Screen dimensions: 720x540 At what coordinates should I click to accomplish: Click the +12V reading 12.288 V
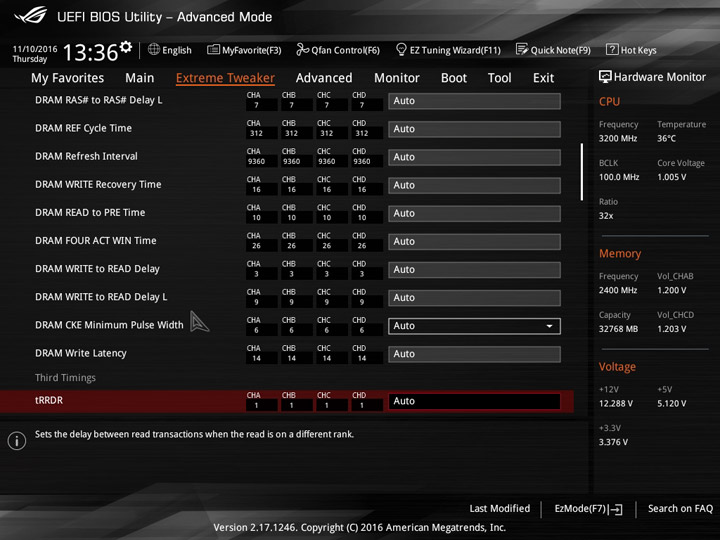click(x=616, y=403)
